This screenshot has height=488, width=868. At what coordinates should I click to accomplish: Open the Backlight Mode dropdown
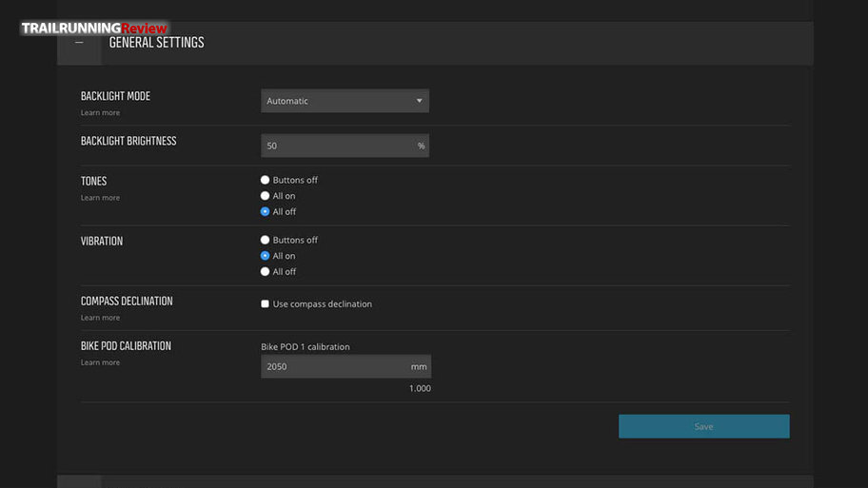pyautogui.click(x=345, y=101)
